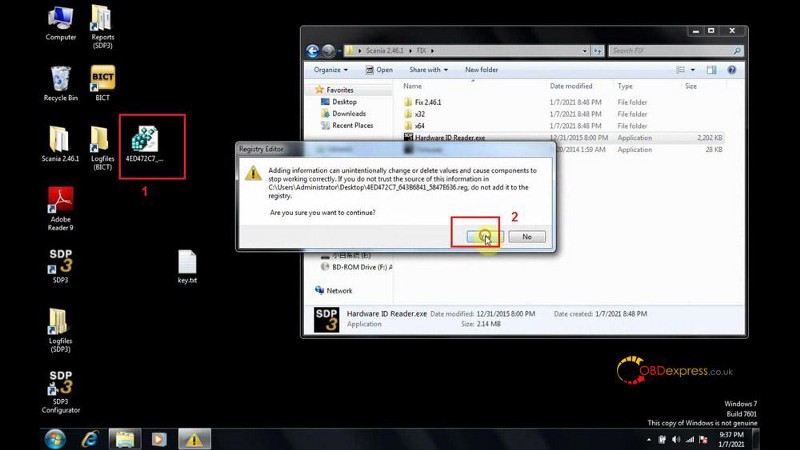Click FIX in the address path
Screen dimensions: 800x450
pos(421,51)
